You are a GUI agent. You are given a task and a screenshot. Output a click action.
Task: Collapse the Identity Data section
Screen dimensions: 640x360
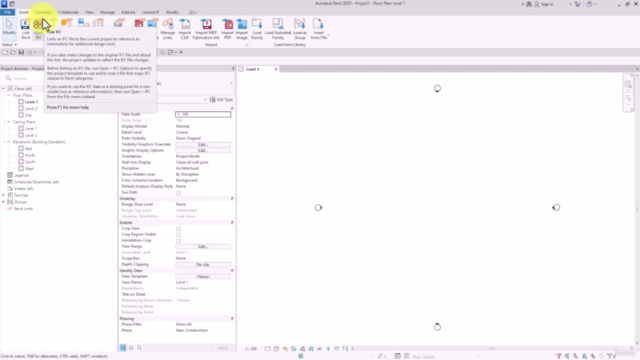pos(232,271)
